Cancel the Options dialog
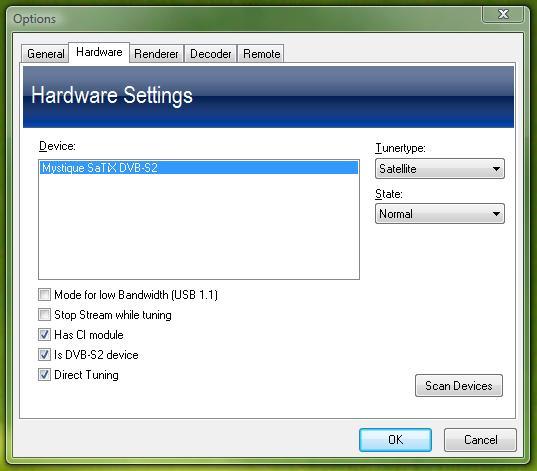The width and height of the screenshot is (537, 471). click(480, 439)
